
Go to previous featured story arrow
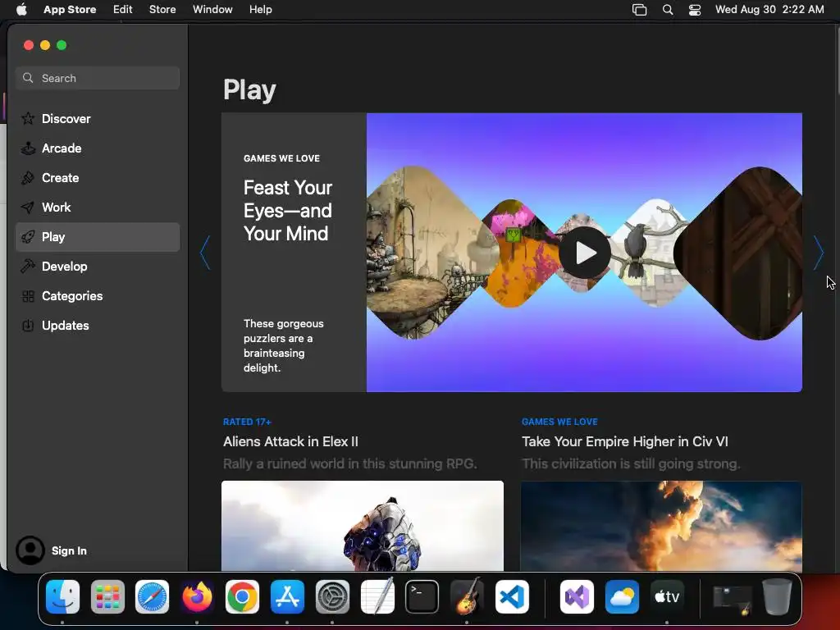click(x=204, y=253)
